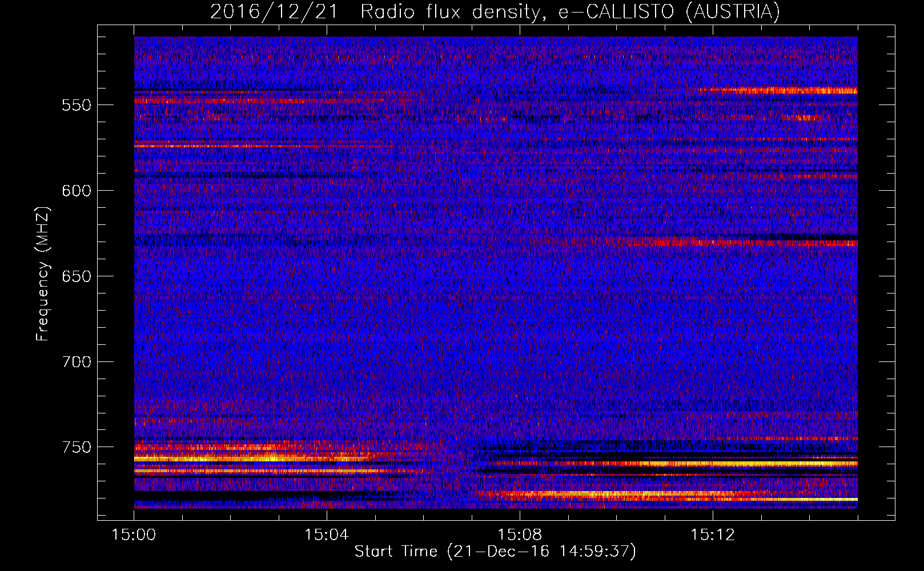Click the 15:00 time tick label
The height and width of the screenshot is (571, 924).
(134, 535)
